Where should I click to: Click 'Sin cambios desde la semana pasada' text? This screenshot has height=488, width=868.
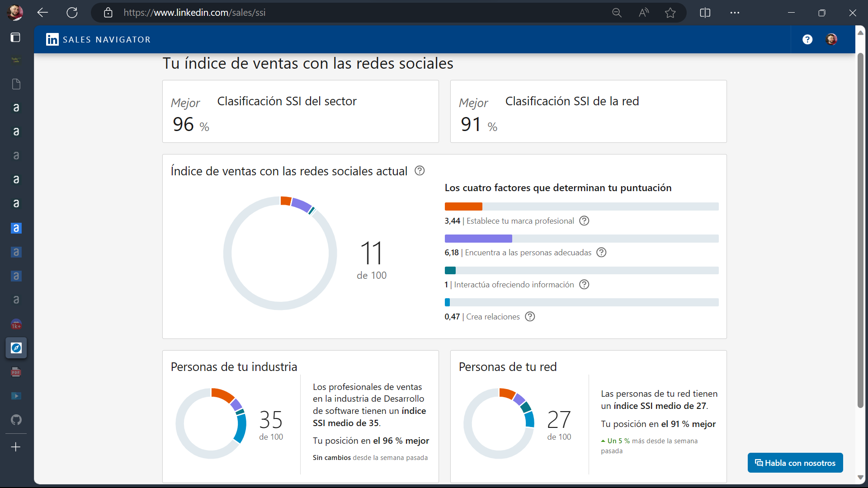pyautogui.click(x=370, y=458)
